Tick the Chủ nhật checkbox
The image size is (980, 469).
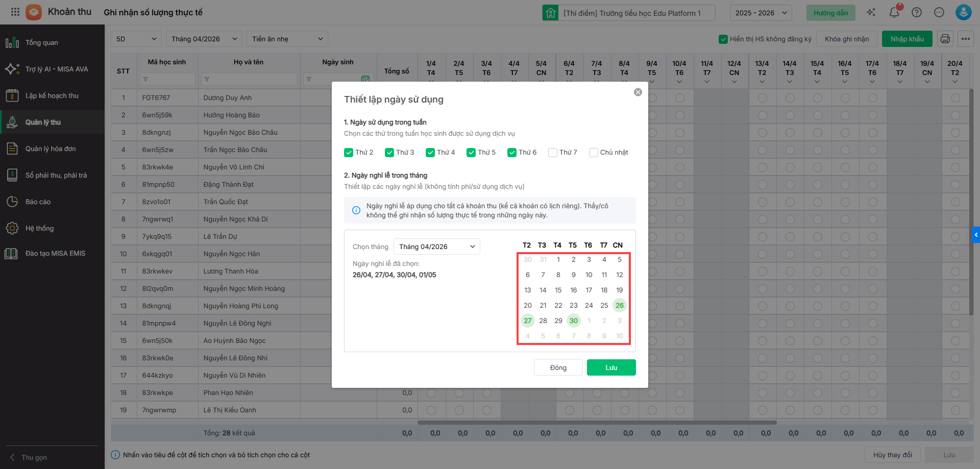(x=594, y=153)
